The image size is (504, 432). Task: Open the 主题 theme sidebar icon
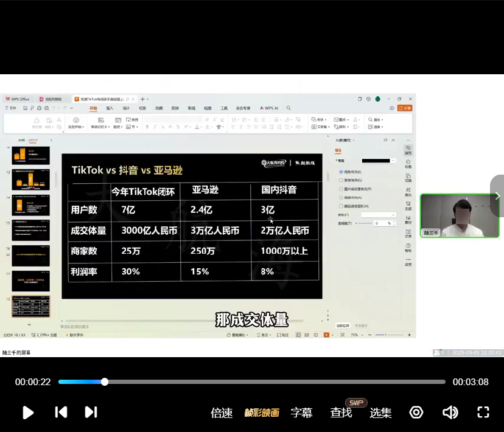point(408,205)
